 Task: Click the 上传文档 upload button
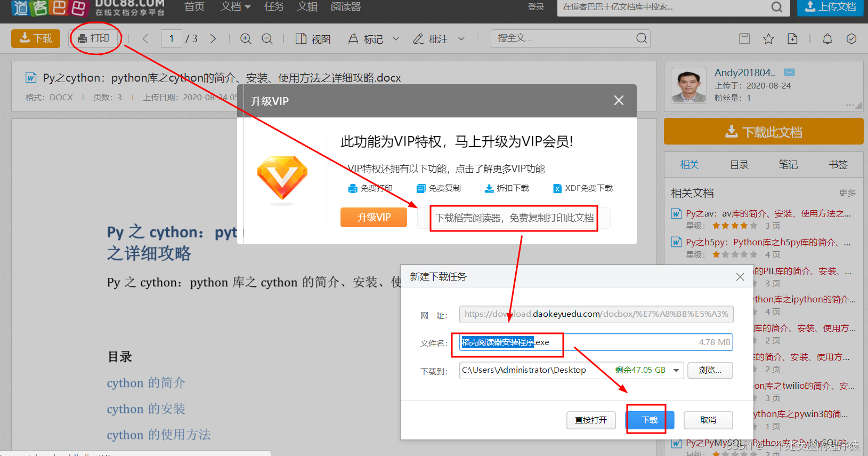pos(830,7)
